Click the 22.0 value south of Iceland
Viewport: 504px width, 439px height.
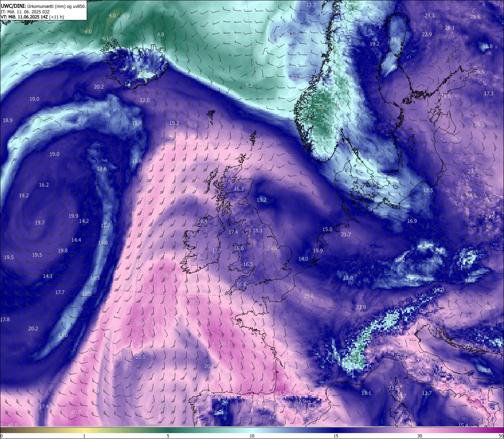click(145, 100)
